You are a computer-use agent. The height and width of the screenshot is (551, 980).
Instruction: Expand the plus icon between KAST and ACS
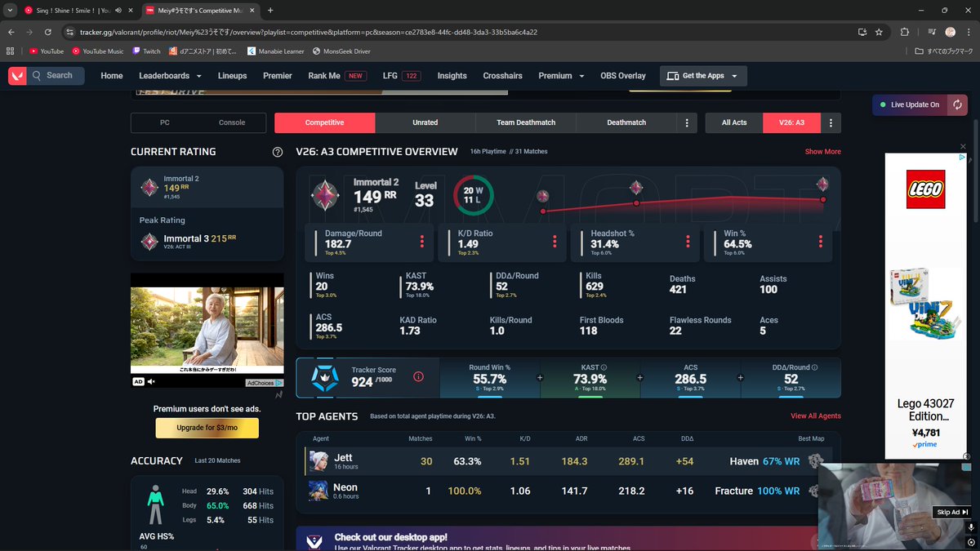coord(639,378)
